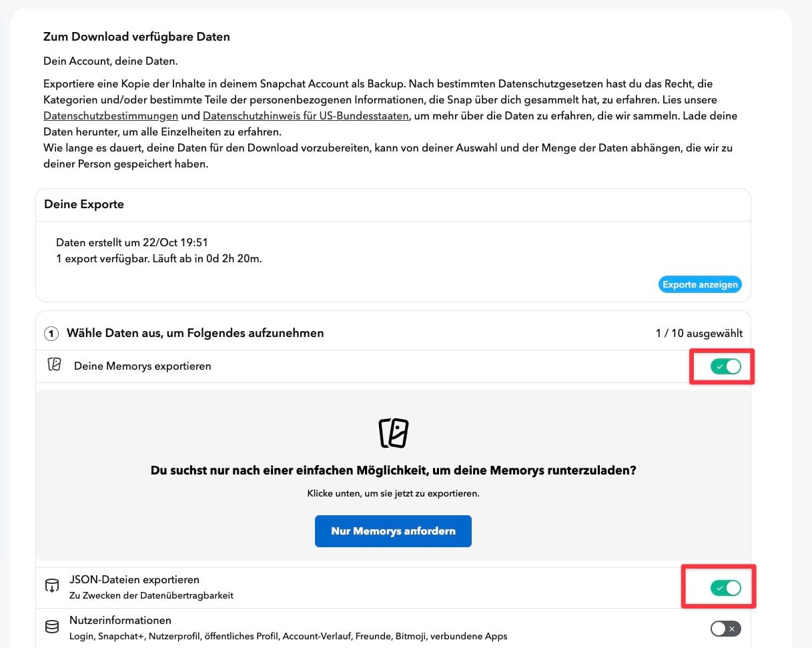The image size is (812, 648).
Task: Click the Nutzerinformationen database icon
Action: pos(51,627)
